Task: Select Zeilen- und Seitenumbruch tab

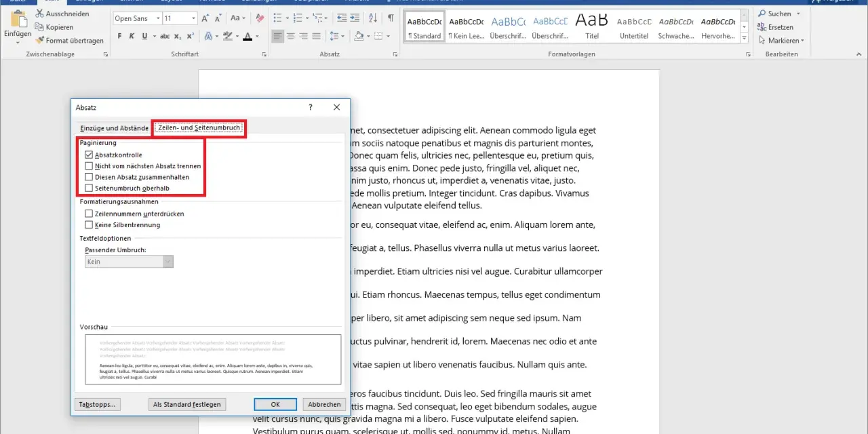Action: tap(199, 127)
